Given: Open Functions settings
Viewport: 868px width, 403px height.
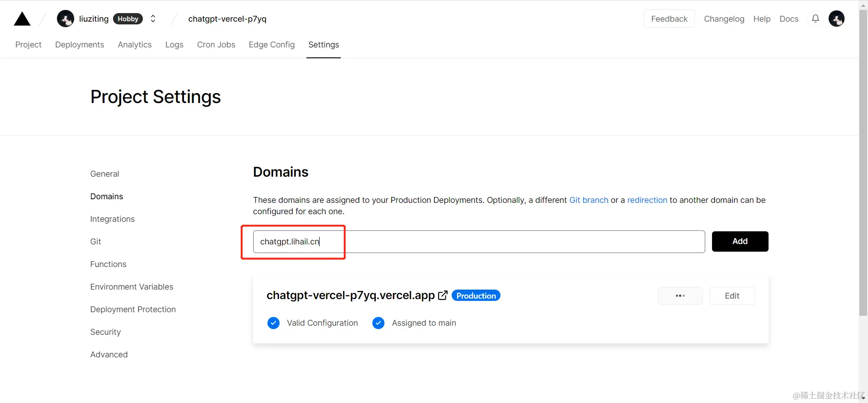Looking at the screenshot, I should point(108,264).
